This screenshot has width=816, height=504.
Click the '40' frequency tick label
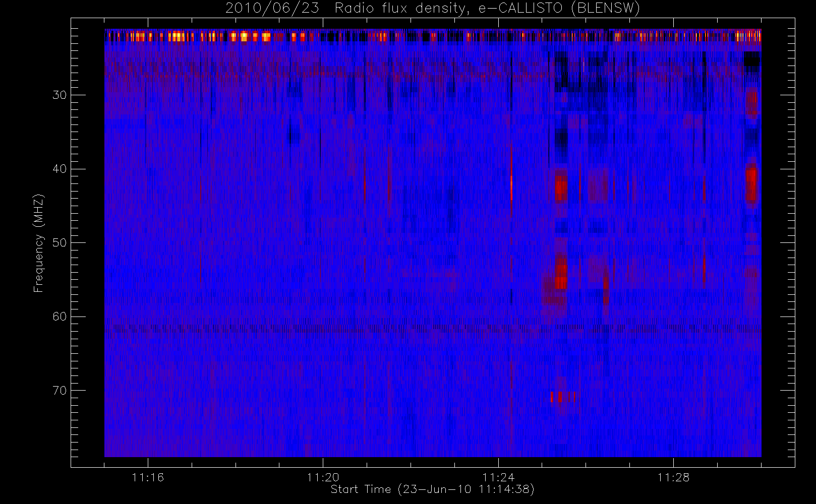(x=60, y=169)
